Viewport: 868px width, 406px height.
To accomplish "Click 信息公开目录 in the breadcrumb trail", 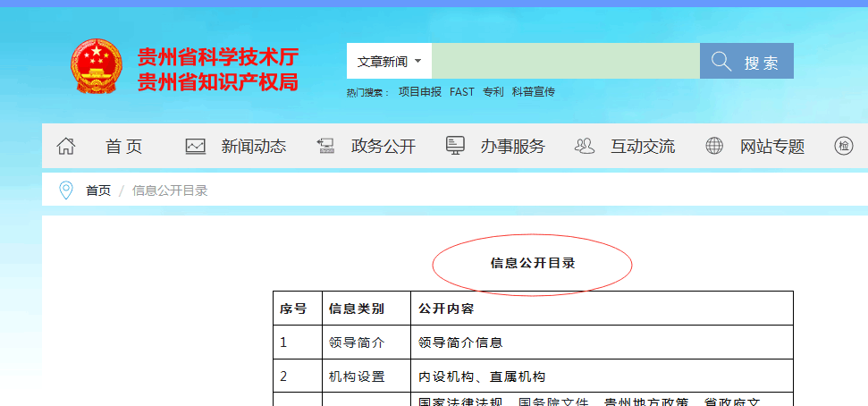I will (170, 190).
